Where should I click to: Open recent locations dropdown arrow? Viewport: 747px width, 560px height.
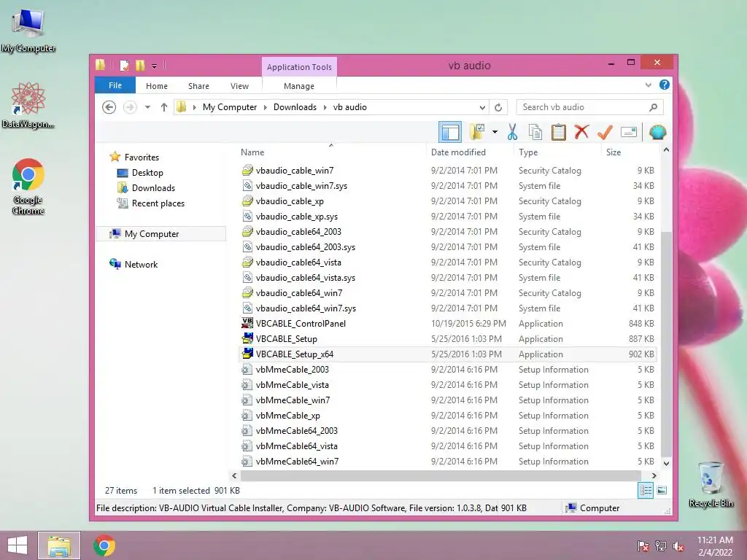tap(147, 107)
